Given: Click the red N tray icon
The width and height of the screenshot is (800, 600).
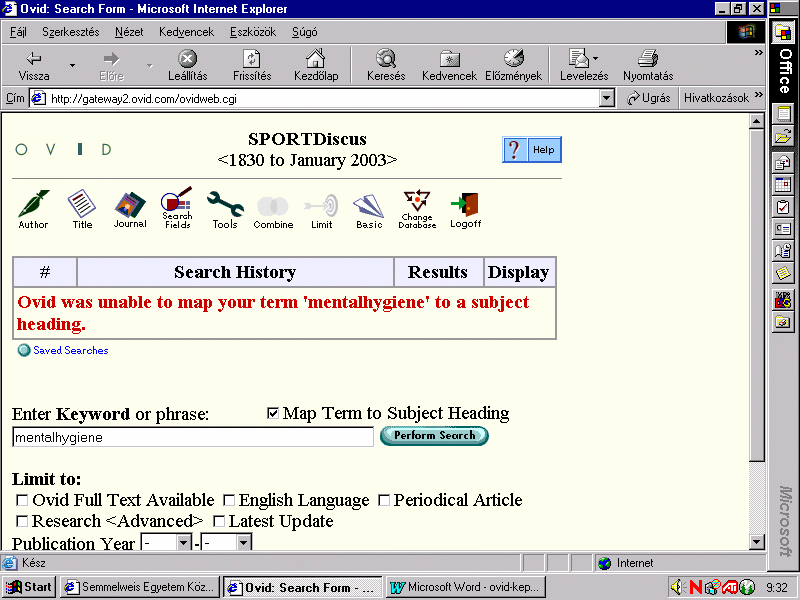Looking at the screenshot, I should (x=695, y=587).
